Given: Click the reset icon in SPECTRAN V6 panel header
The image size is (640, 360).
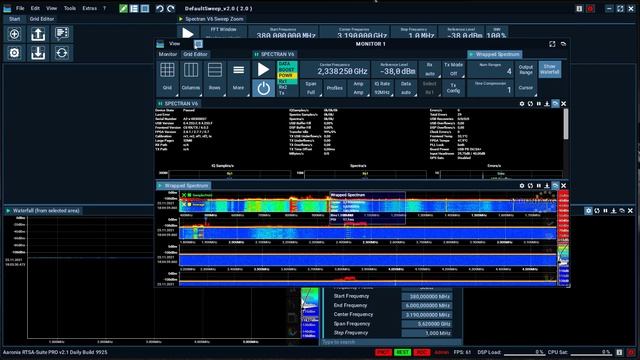Looking at the screenshot, I should 530,104.
